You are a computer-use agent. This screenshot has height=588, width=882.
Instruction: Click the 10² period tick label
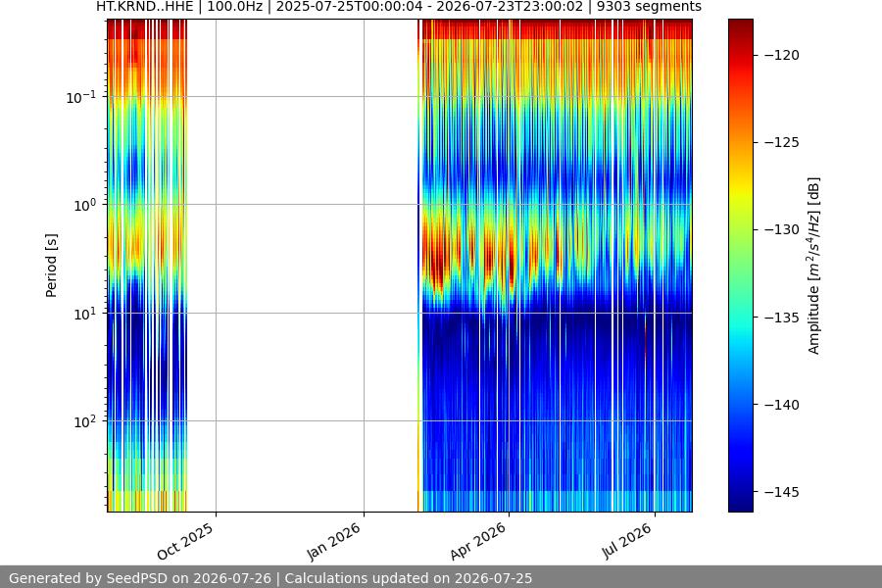click(x=85, y=421)
